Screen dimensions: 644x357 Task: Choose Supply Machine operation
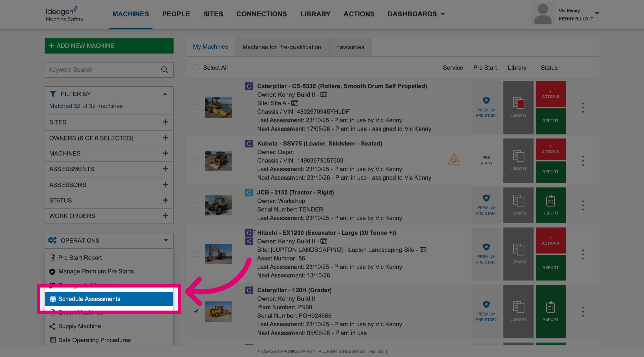click(109, 326)
